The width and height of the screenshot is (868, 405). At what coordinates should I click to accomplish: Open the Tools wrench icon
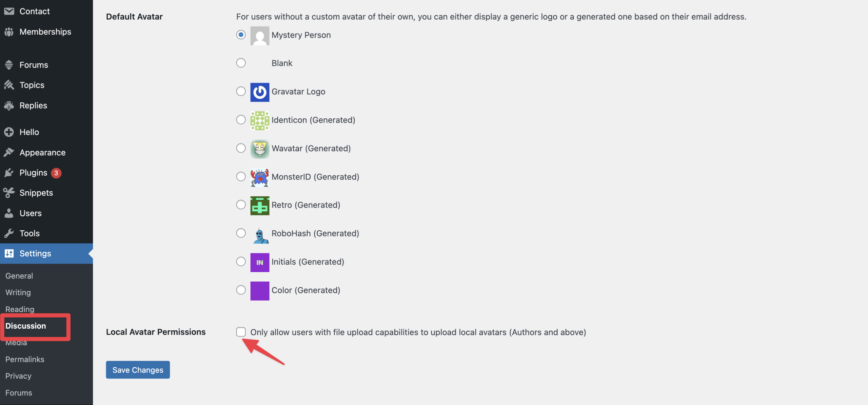pos(9,233)
